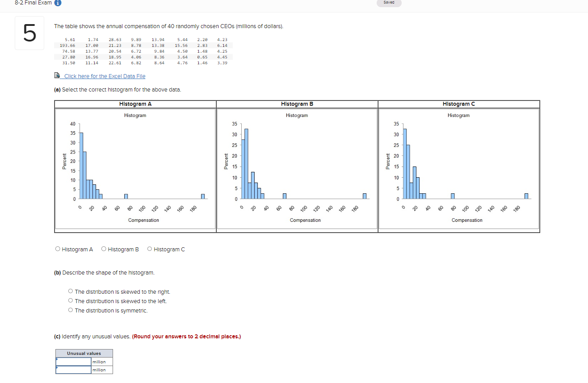
Task: Click the 74.58 data value
Action: point(68,51)
